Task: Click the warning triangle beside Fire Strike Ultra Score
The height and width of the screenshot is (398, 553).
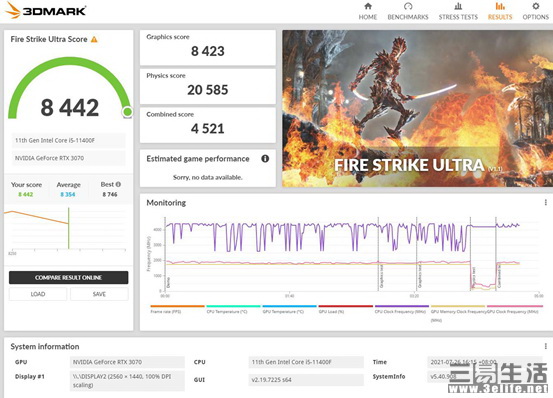Action: (x=94, y=39)
